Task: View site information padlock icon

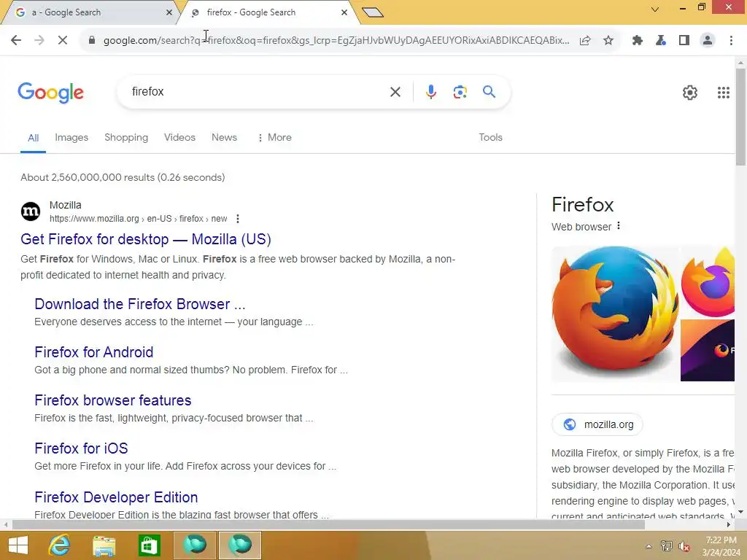Action: point(91,41)
